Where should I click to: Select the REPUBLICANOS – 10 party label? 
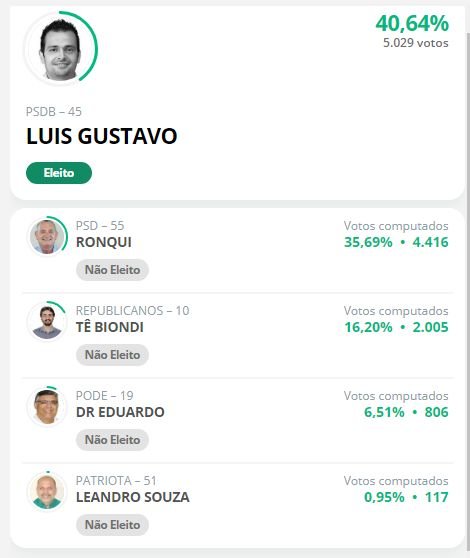click(133, 311)
